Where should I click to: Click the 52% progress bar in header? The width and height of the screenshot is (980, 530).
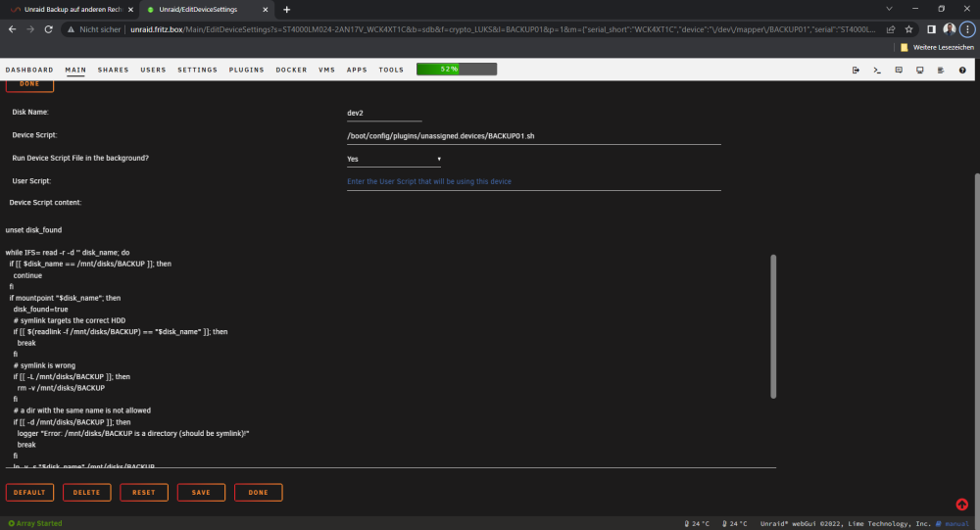coord(457,70)
